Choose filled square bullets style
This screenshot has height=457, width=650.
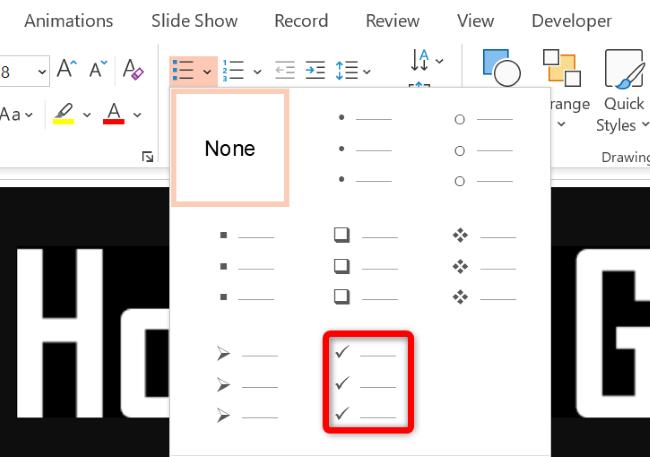(247, 266)
